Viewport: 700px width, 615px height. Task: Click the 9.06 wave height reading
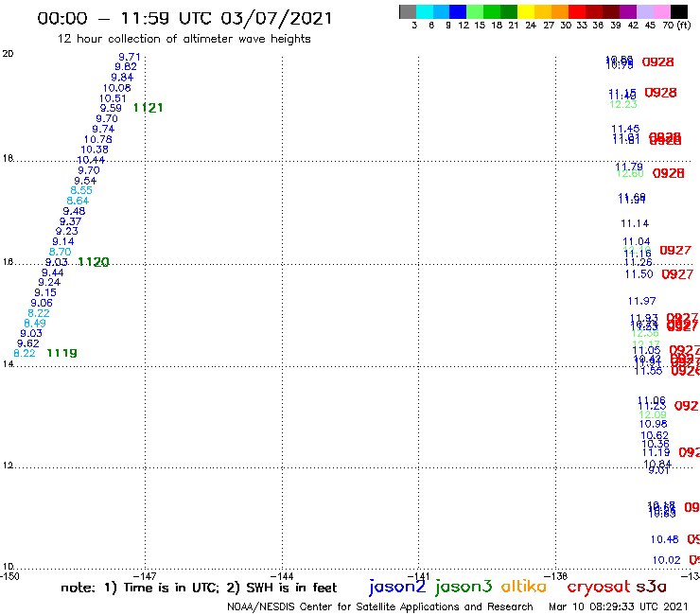click(x=42, y=303)
